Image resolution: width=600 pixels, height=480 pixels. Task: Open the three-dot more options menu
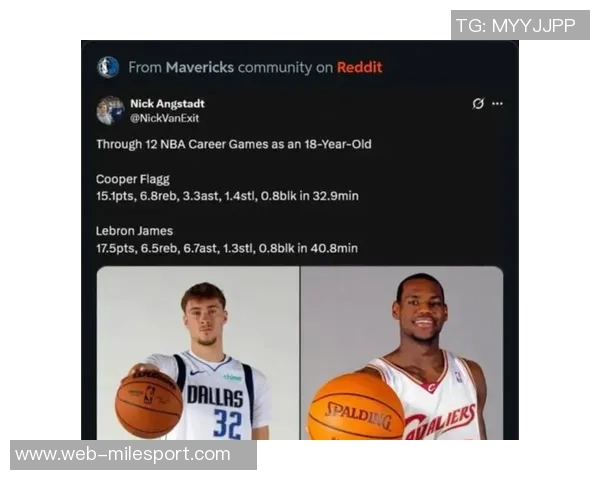tap(497, 103)
